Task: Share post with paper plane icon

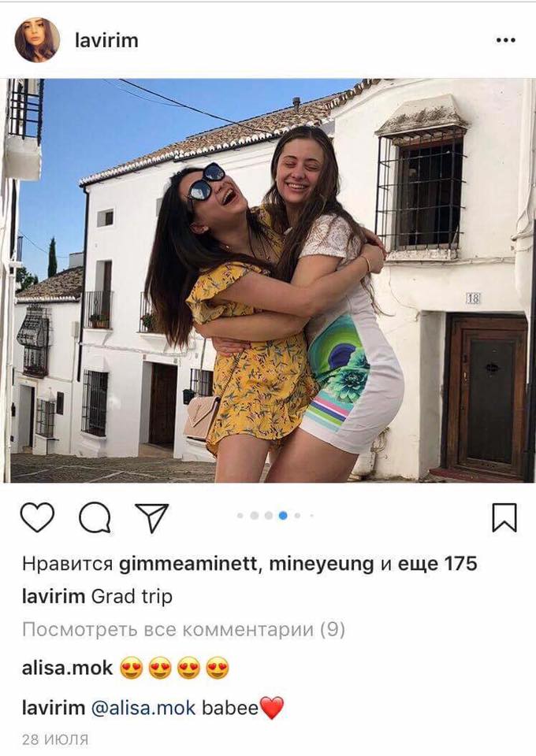Action: [x=151, y=517]
